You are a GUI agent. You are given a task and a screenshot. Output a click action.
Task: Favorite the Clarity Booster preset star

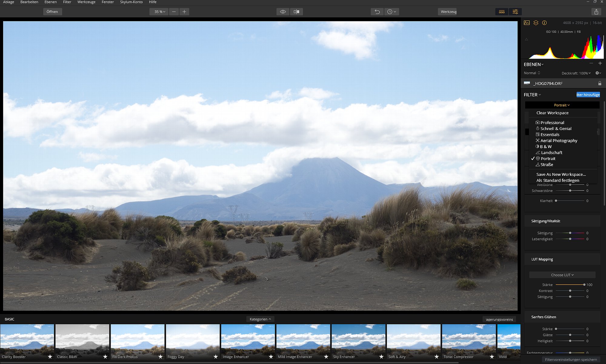50,357
